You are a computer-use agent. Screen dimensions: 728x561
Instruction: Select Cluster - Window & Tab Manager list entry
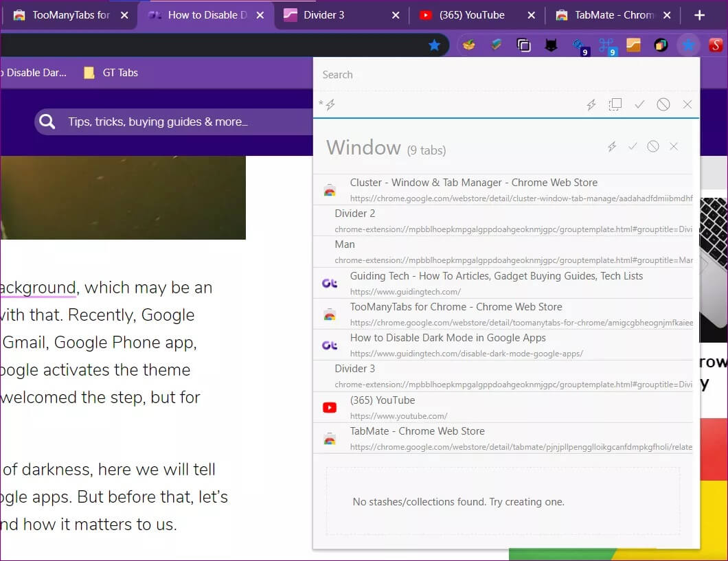click(x=503, y=190)
